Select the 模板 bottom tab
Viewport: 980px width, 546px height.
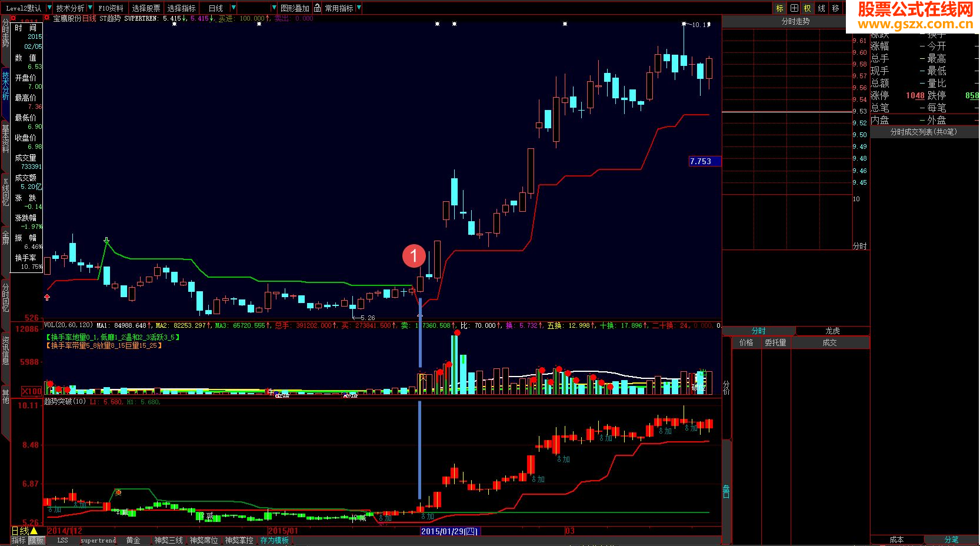(x=36, y=540)
